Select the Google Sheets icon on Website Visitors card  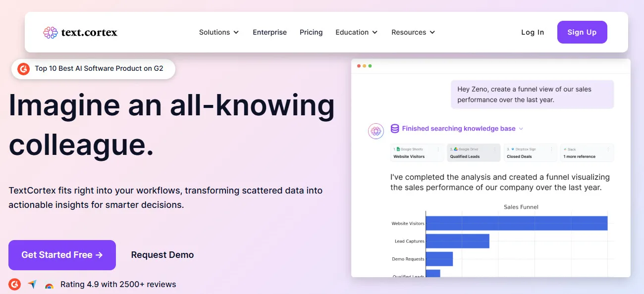[399, 148]
